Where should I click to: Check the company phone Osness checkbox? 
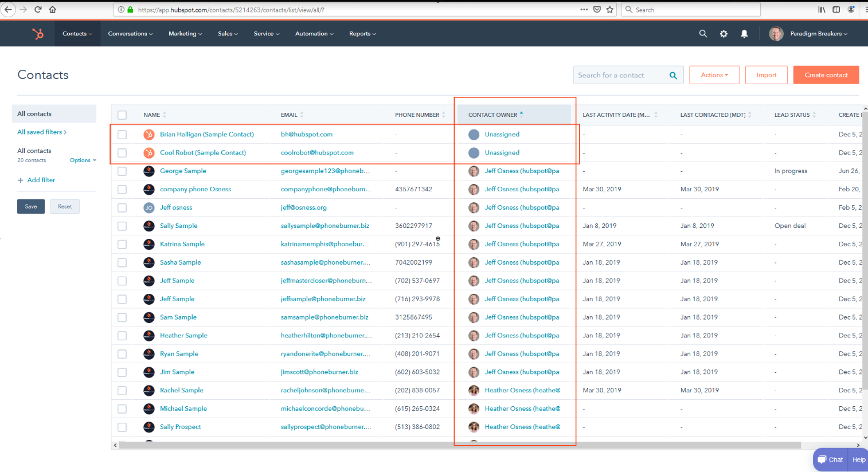(x=122, y=190)
